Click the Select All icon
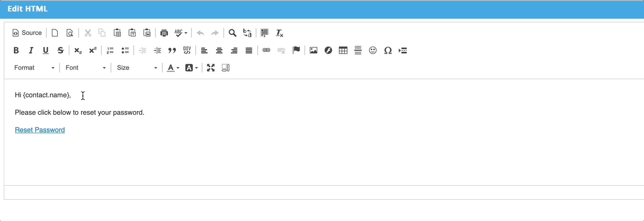This screenshot has width=644, height=221. [x=265, y=33]
